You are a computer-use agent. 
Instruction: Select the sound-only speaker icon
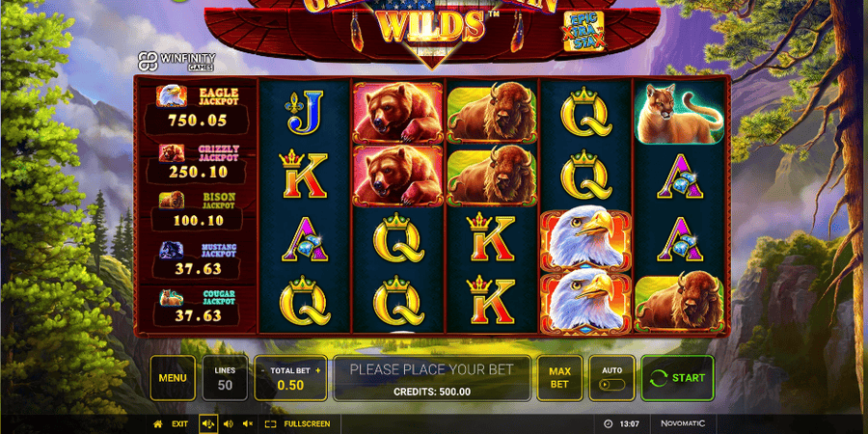click(228, 424)
